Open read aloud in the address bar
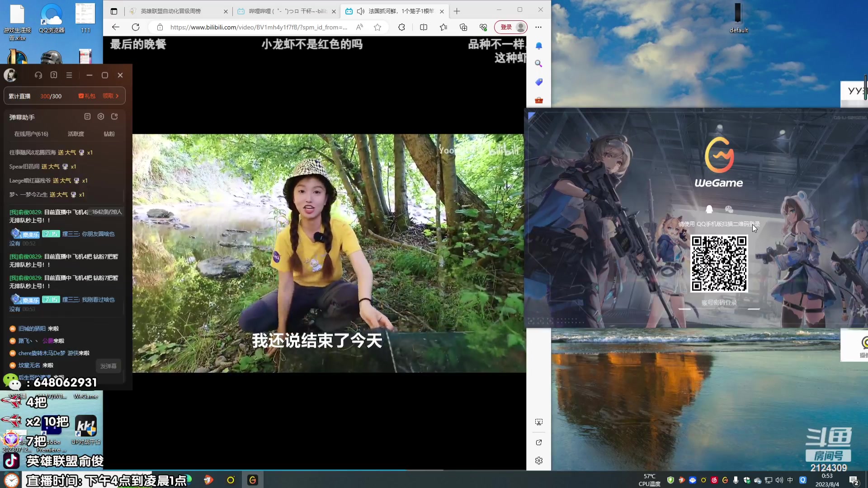The width and height of the screenshot is (868, 488). [359, 27]
